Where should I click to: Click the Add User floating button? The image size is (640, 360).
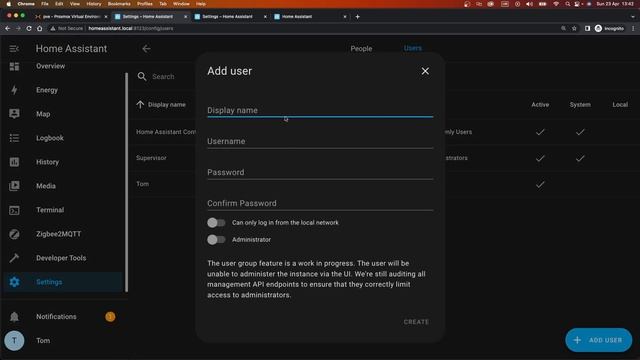tap(598, 340)
